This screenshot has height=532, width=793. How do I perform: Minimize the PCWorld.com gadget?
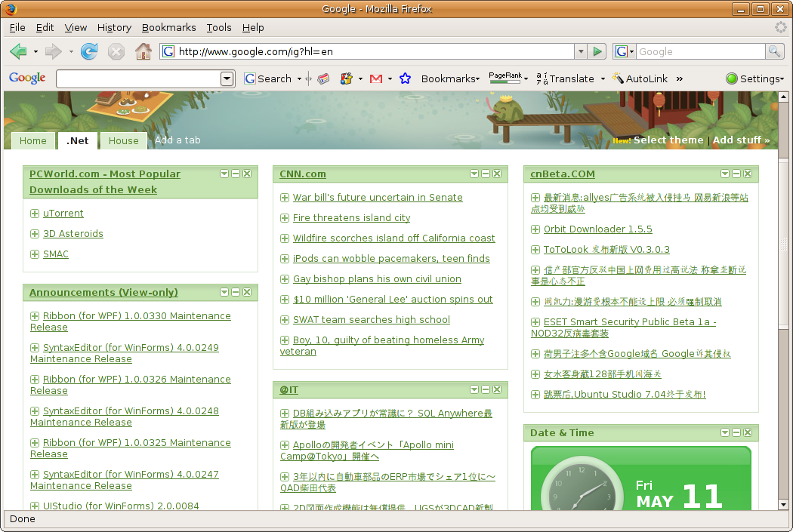236,174
